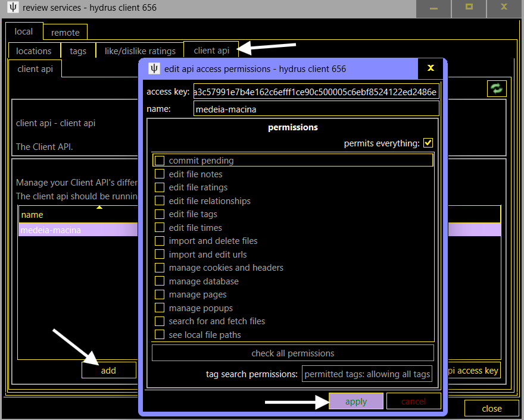The image size is (524, 420).
Task: Enable search for and fetch files
Action: [160, 321]
